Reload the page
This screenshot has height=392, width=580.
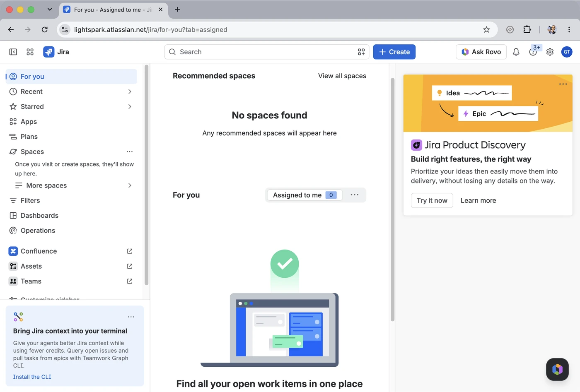pos(45,29)
